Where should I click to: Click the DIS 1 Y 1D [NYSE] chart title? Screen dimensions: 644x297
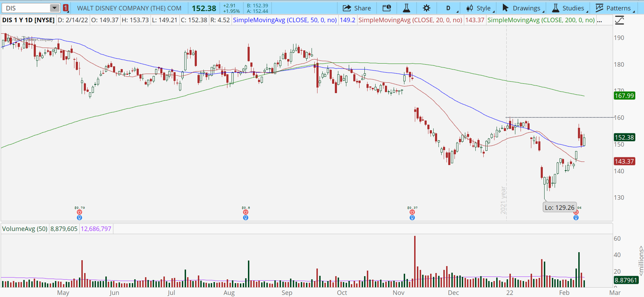(x=29, y=20)
